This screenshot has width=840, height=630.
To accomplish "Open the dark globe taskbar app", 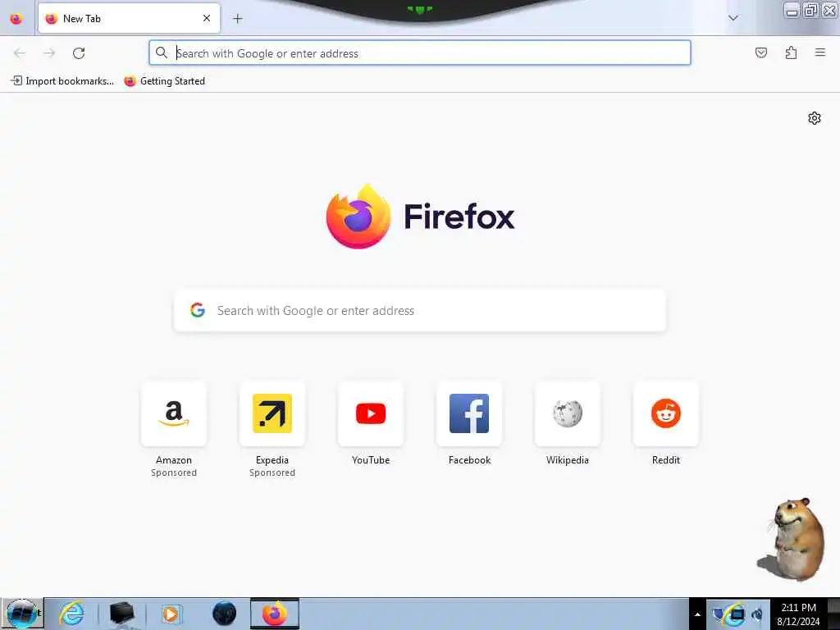I will (x=224, y=614).
